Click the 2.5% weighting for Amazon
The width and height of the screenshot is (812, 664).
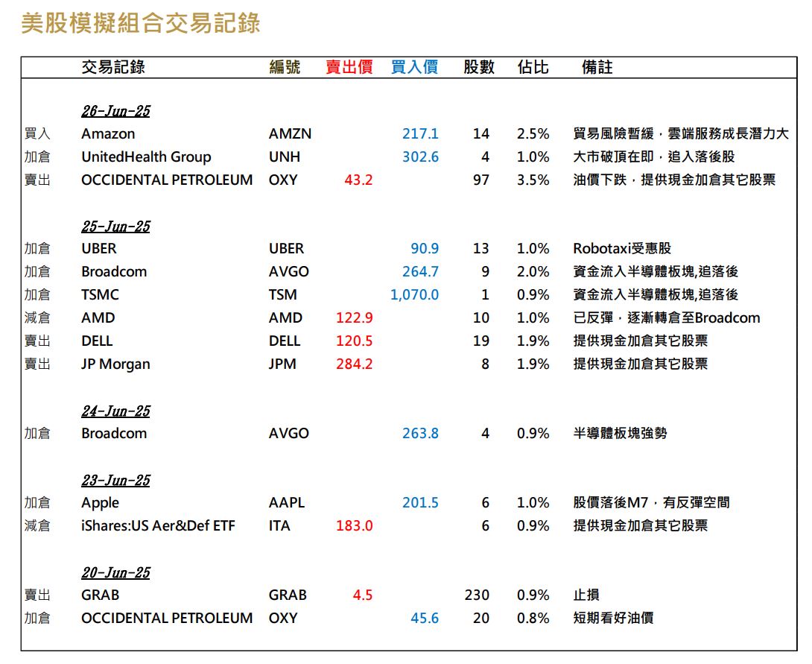pyautogui.click(x=533, y=133)
